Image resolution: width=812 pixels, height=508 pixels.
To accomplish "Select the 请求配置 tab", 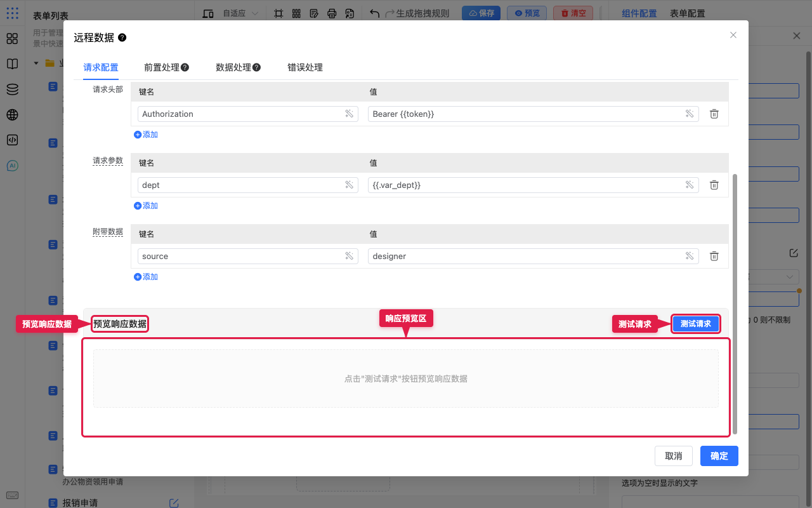I will 101,67.
